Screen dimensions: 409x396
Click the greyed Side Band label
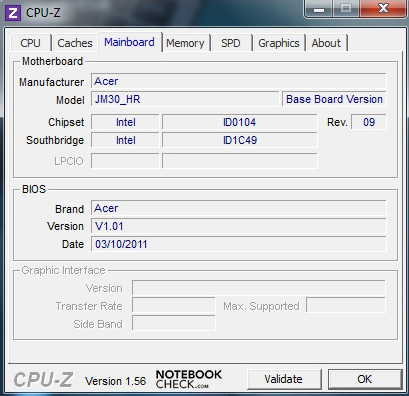98,324
